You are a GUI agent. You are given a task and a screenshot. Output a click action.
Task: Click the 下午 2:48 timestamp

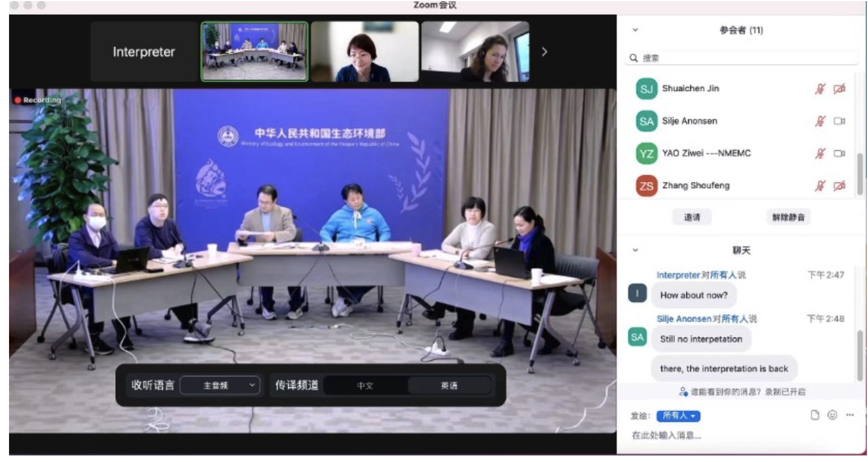[x=826, y=319]
